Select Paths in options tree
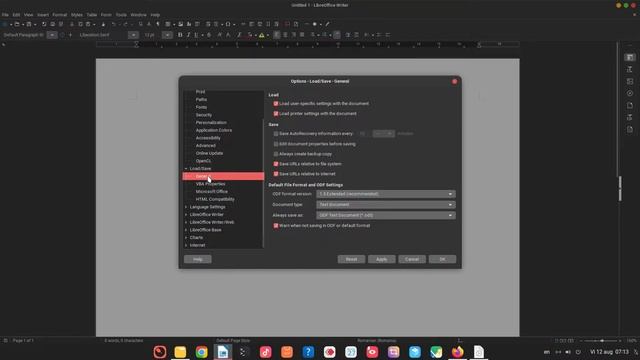This screenshot has height=360, width=640. 201,100
